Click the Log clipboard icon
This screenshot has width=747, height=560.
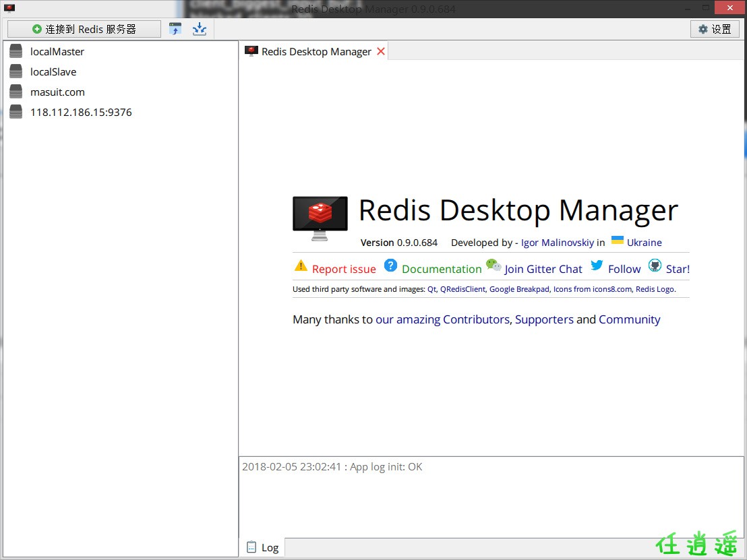pyautogui.click(x=251, y=547)
